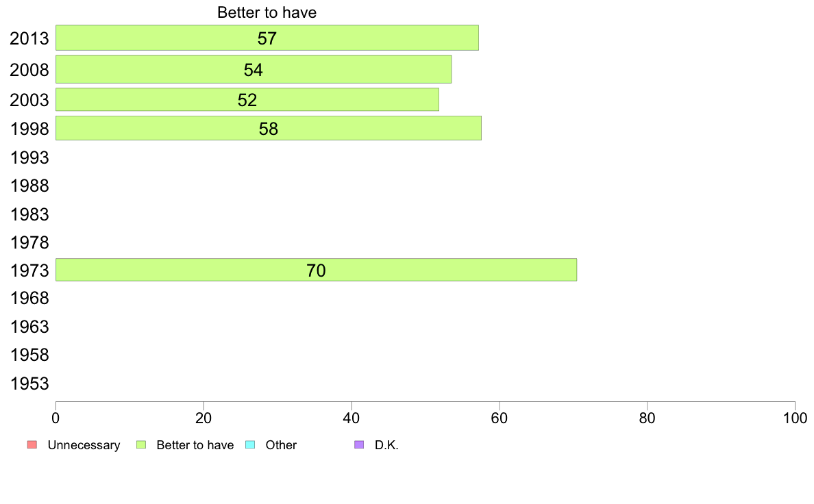The width and height of the screenshot is (814, 504).
Task: Click the 100 tick on x-axis
Action: pyautogui.click(x=795, y=418)
